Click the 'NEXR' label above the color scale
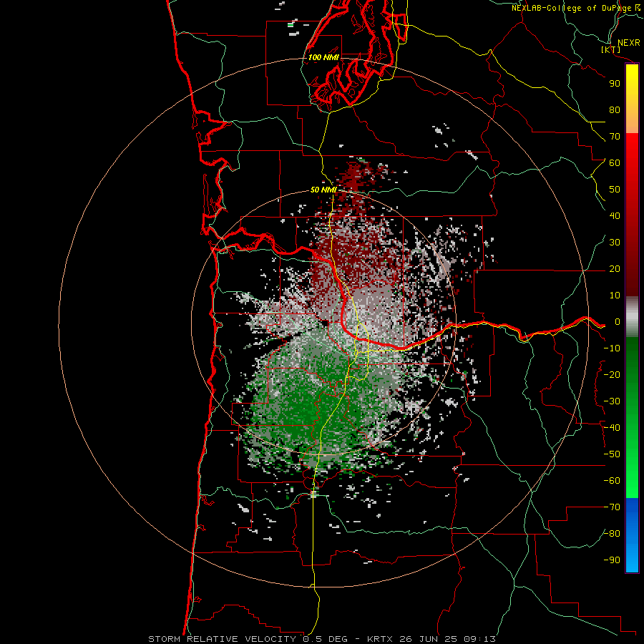Viewport: 644px width, 644px height. click(628, 43)
